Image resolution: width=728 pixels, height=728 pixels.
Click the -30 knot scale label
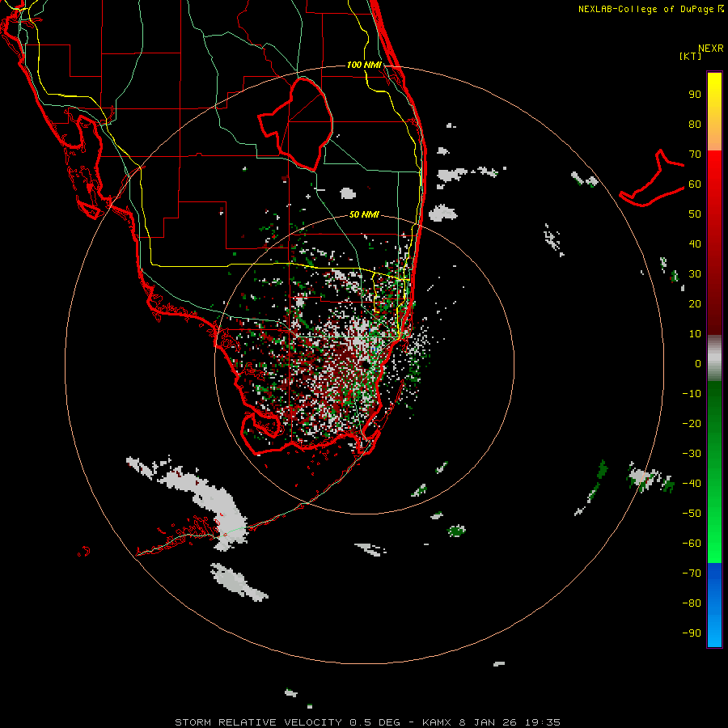(x=692, y=454)
